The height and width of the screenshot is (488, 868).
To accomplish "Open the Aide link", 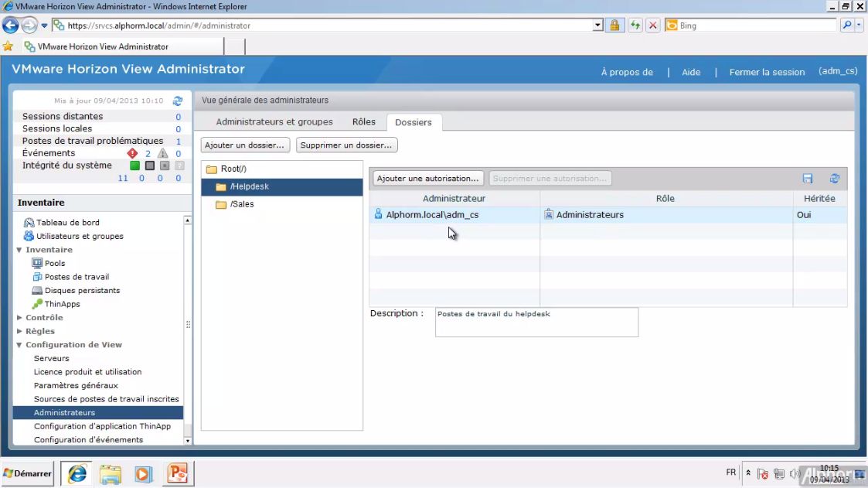I will [691, 72].
